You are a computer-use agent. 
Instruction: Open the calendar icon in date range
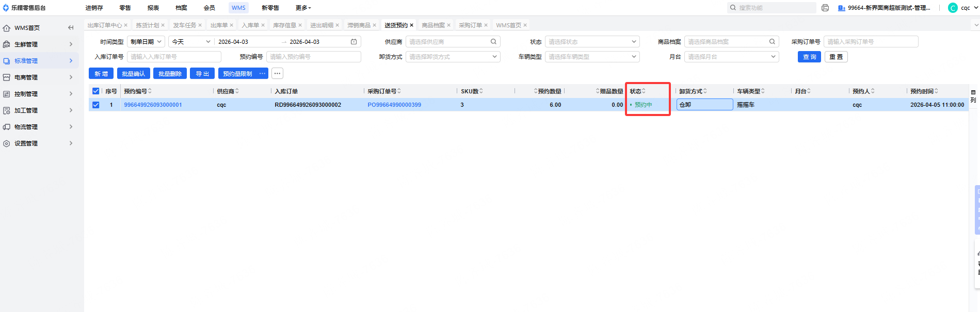pyautogui.click(x=354, y=42)
